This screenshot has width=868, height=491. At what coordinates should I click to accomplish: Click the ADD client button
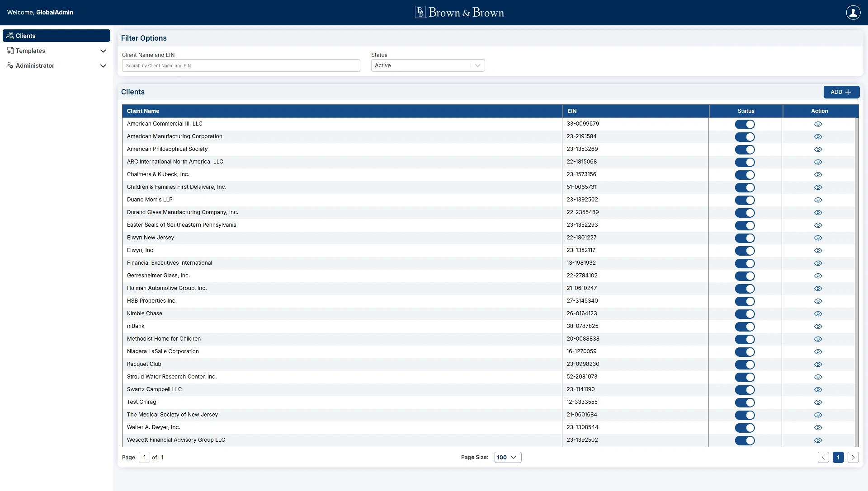click(841, 92)
